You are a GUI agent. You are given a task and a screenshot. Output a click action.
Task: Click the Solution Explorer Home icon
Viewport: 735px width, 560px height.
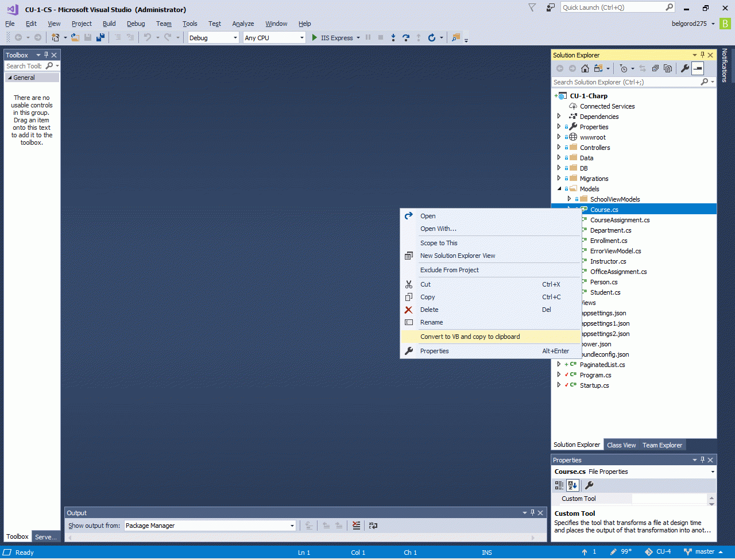(585, 68)
